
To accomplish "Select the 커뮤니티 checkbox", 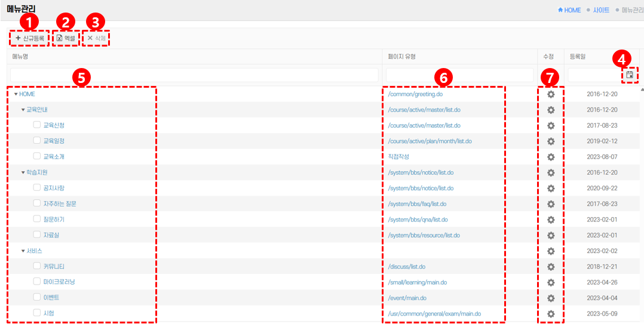I will 37,266.
